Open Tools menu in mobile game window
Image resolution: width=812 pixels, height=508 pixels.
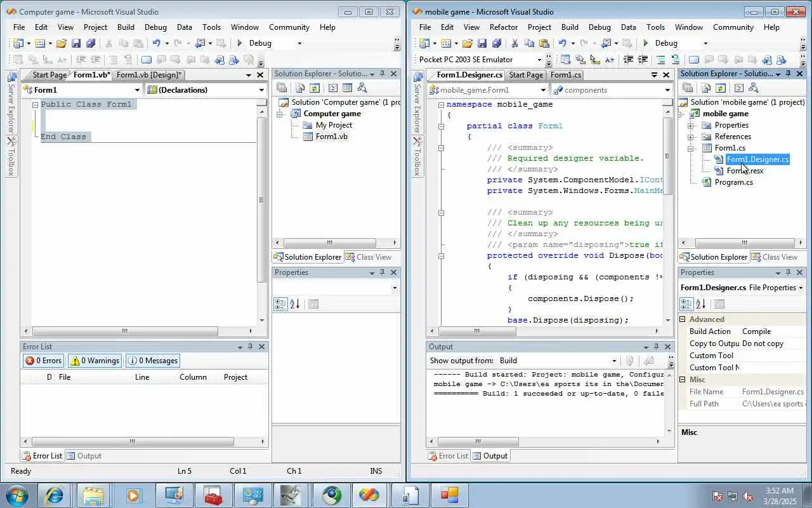655,27
